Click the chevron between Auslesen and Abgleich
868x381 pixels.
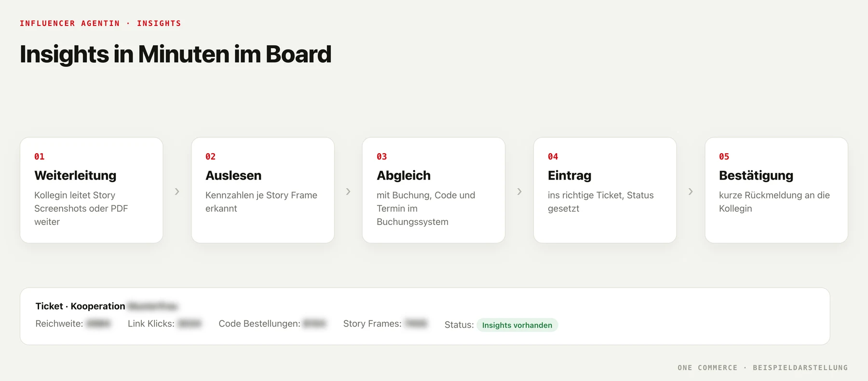pos(348,191)
